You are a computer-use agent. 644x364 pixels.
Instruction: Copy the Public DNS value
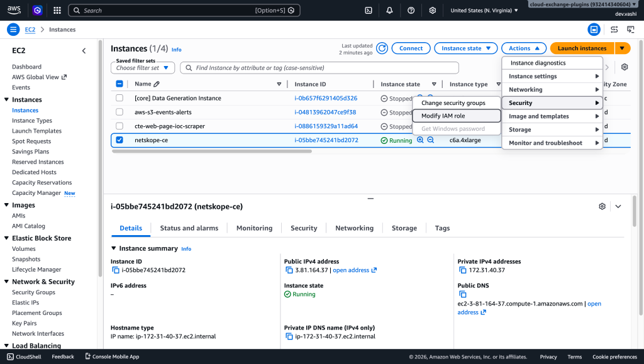[x=462, y=294]
